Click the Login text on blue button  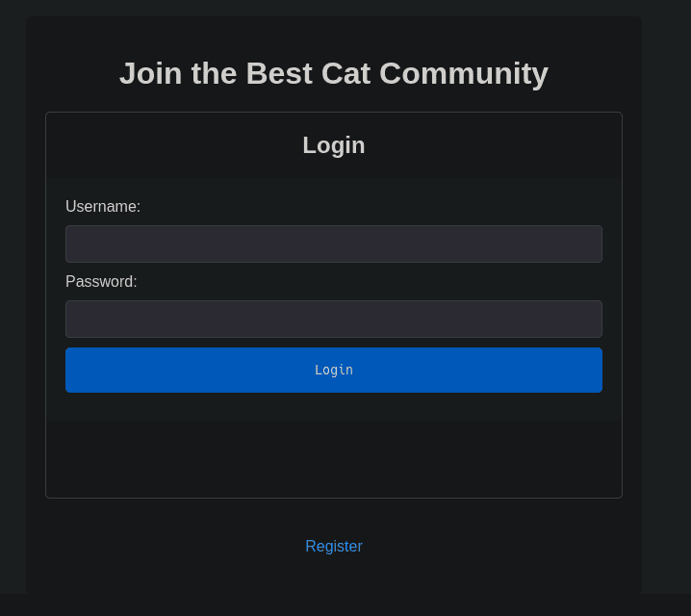pyautogui.click(x=334, y=371)
